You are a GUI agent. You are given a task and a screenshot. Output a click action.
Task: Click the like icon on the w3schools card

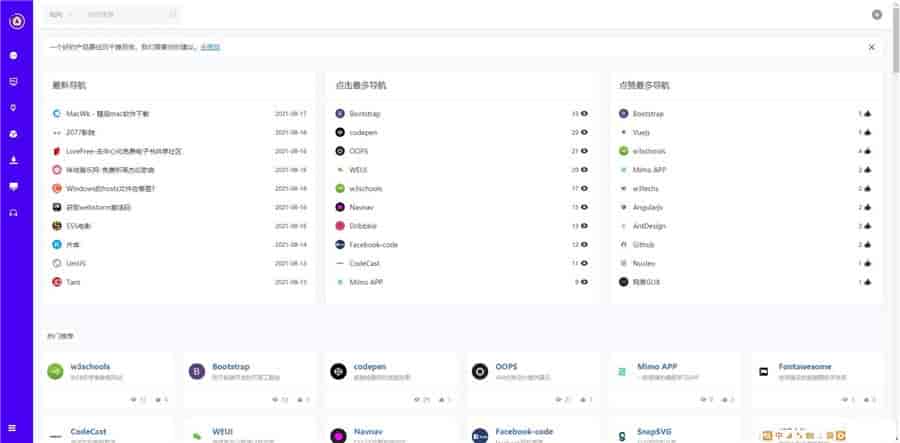(x=157, y=399)
